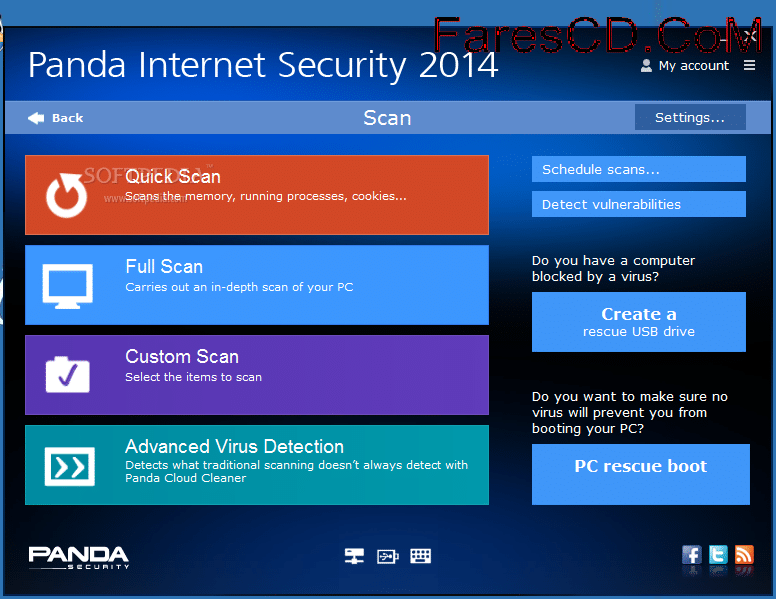Open My account link

click(693, 66)
